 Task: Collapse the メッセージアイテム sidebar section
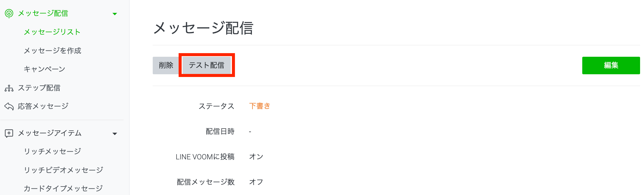pyautogui.click(x=115, y=134)
